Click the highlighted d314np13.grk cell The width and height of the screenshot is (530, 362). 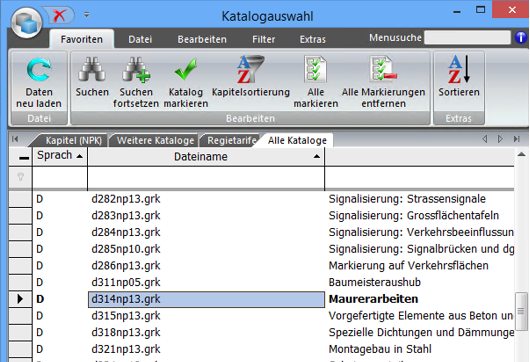click(x=206, y=299)
